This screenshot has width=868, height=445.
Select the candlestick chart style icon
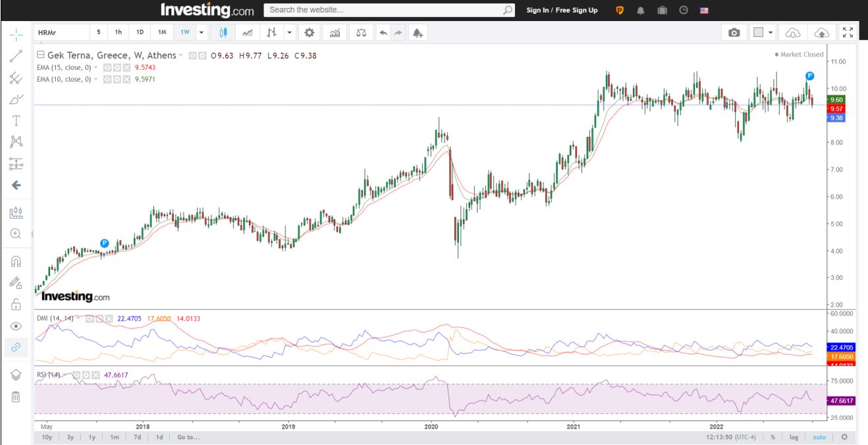(x=223, y=32)
